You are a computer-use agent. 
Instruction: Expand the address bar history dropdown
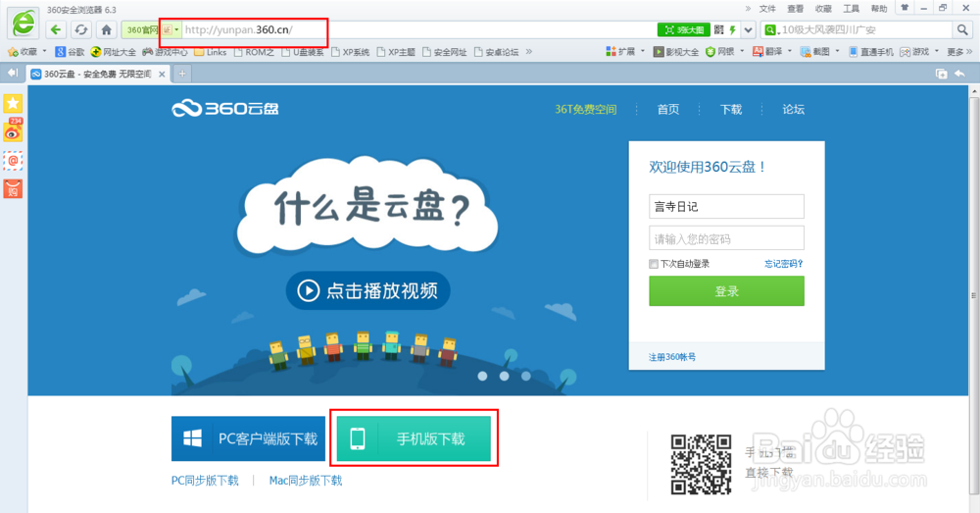[x=748, y=29]
